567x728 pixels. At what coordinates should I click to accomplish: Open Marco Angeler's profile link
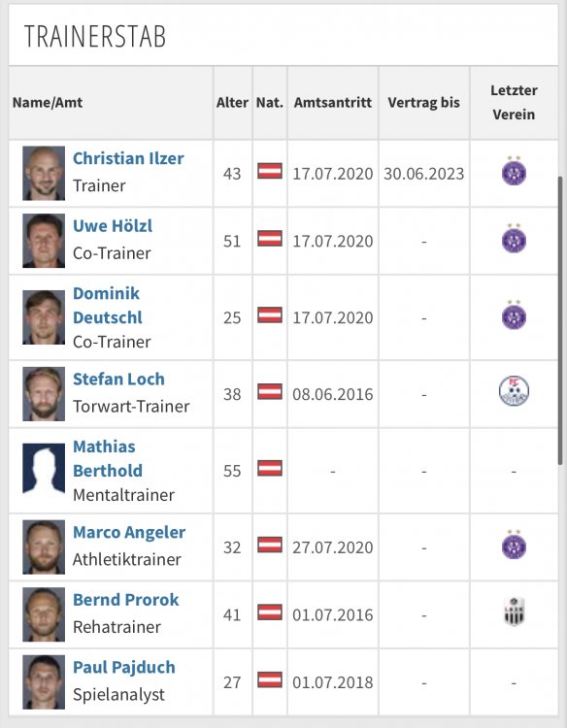pos(129,533)
